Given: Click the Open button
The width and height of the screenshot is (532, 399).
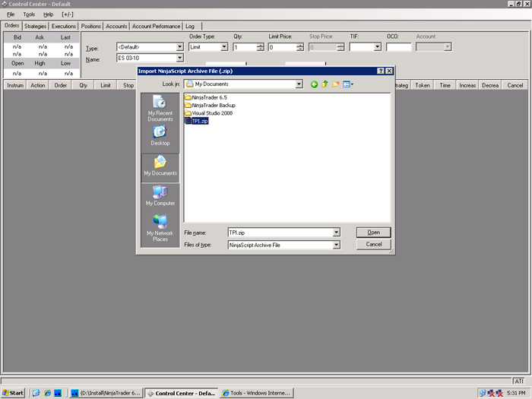Looking at the screenshot, I should 373,233.
